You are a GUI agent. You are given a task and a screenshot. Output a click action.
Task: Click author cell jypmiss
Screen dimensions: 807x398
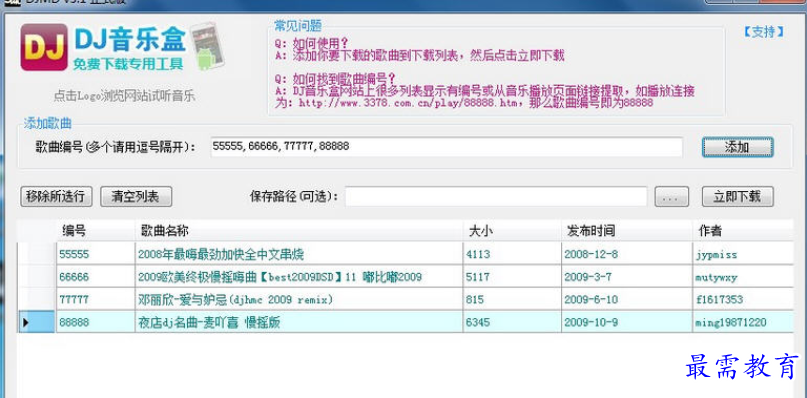[743, 254]
